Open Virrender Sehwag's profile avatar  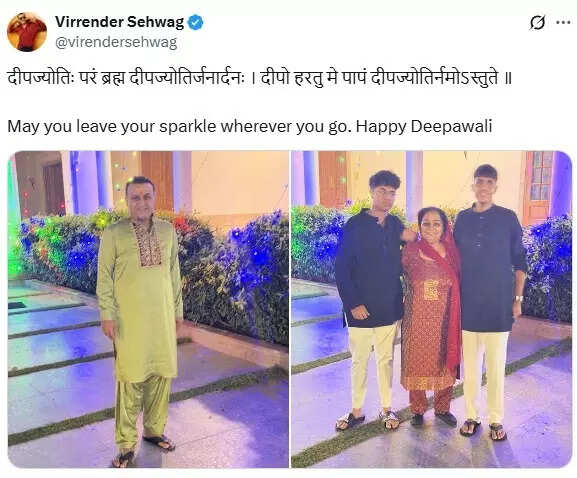coord(27,32)
